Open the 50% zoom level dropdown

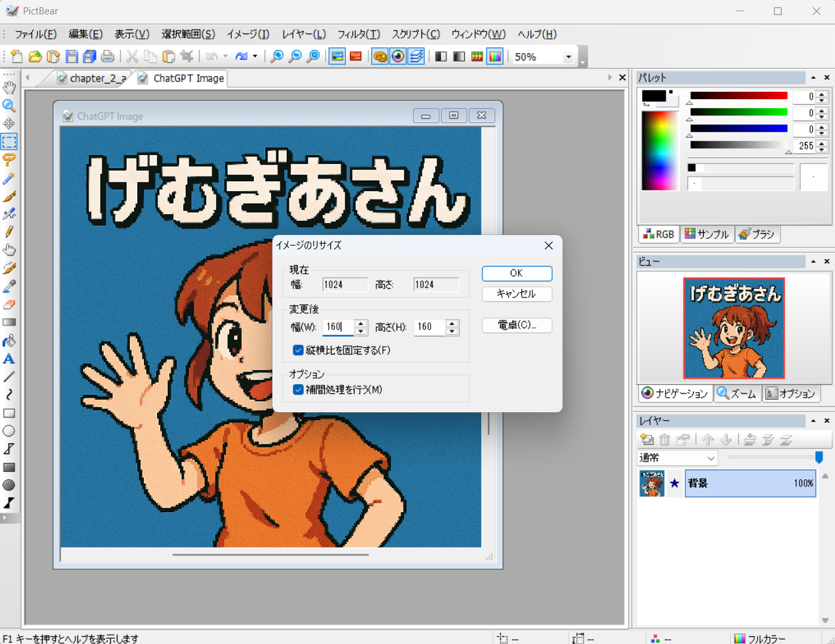tap(568, 57)
